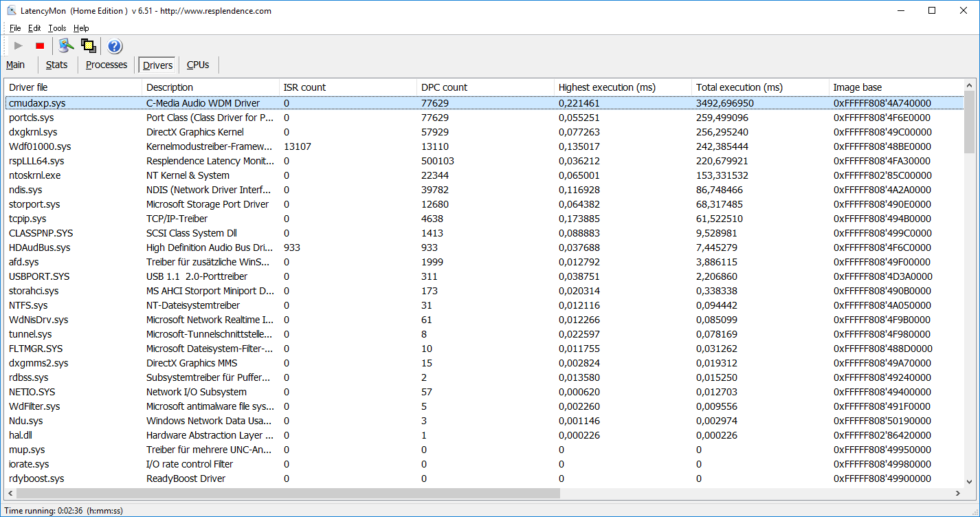Viewport: 980px width, 517px height.
Task: Select the ntoskrnl.exe row
Action: (484, 175)
